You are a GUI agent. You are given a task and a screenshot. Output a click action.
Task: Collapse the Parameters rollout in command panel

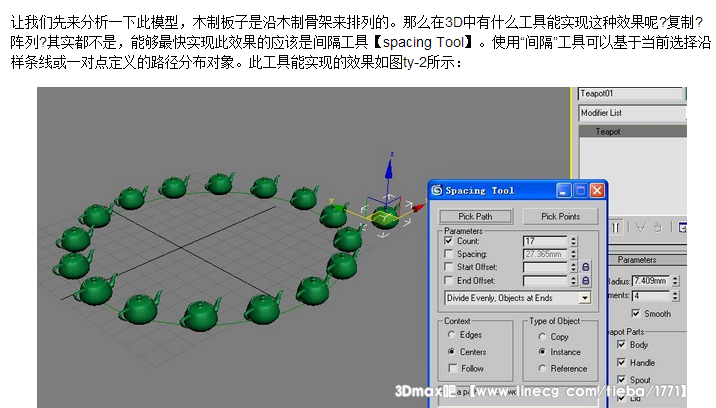(647, 260)
